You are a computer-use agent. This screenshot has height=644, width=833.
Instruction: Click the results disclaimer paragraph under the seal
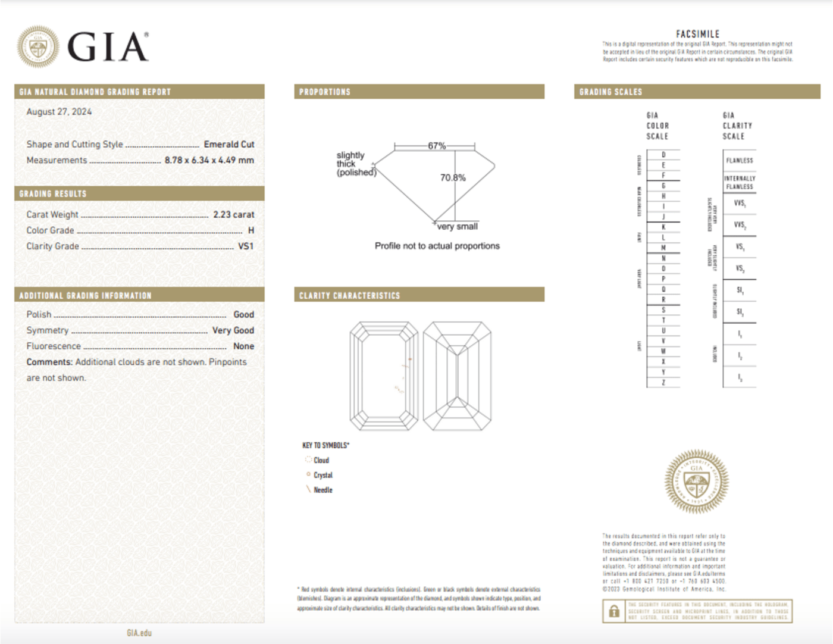point(663,562)
